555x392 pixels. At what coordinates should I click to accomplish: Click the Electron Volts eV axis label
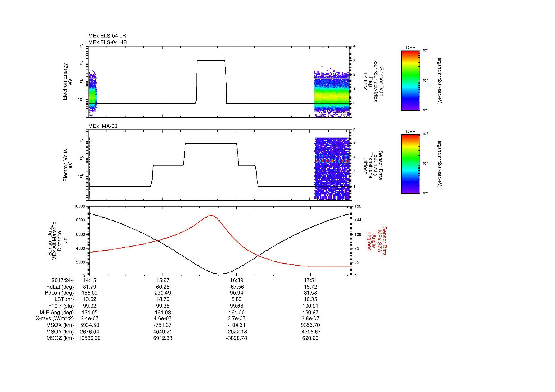coord(68,166)
